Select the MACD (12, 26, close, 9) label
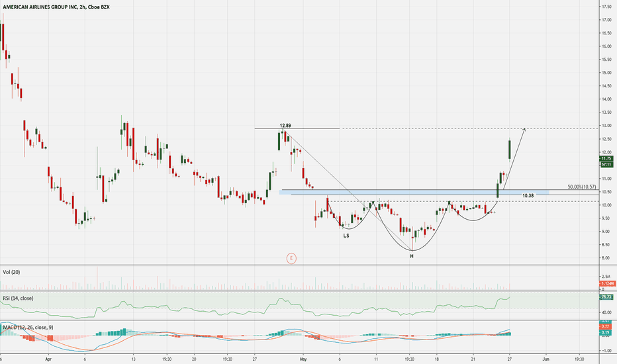The height and width of the screenshot is (364, 617). 28,328
